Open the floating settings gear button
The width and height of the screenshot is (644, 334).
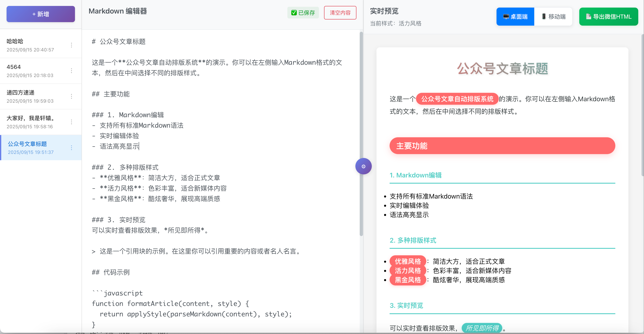(364, 166)
